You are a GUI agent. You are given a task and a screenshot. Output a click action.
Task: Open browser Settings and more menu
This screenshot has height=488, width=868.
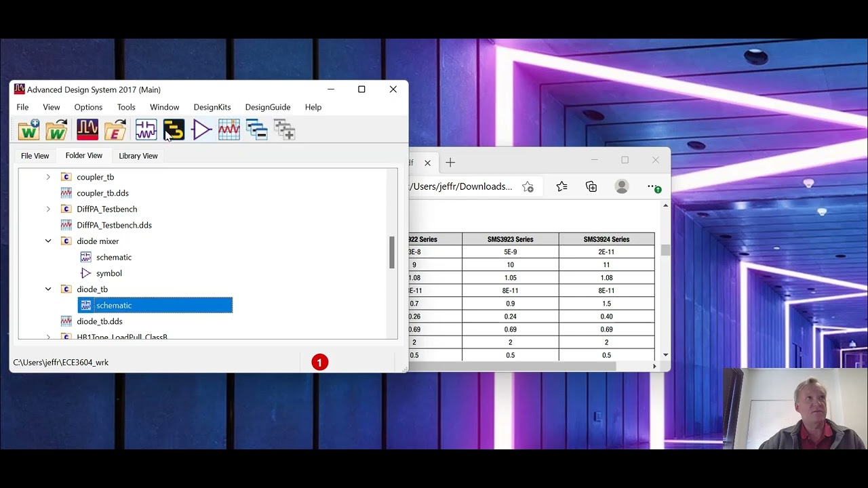[652, 186]
